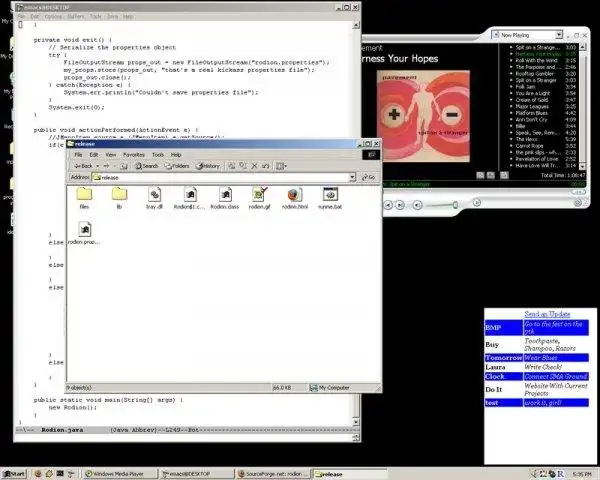Click the playlist scrollbar up arrow in Media Player
The image size is (600, 480).
click(x=582, y=47)
